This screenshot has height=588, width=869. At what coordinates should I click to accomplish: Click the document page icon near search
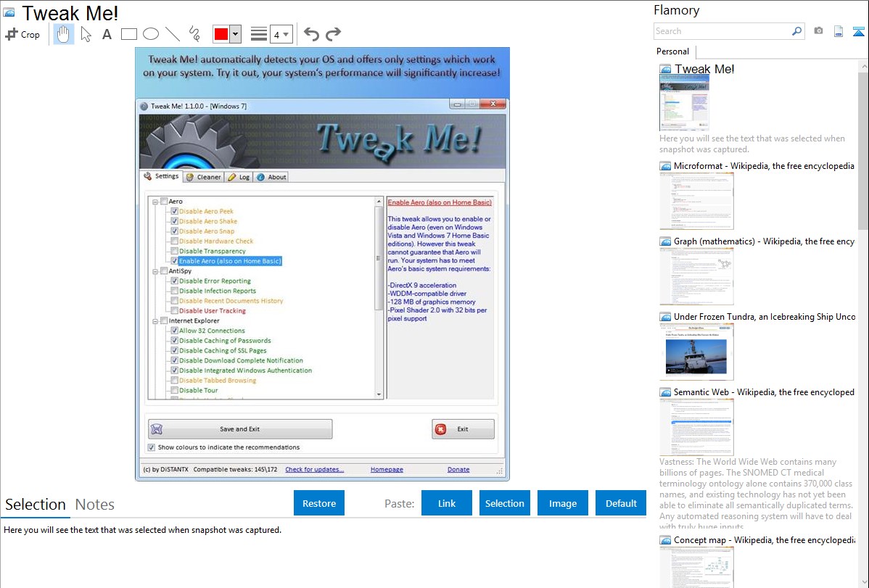click(x=839, y=31)
